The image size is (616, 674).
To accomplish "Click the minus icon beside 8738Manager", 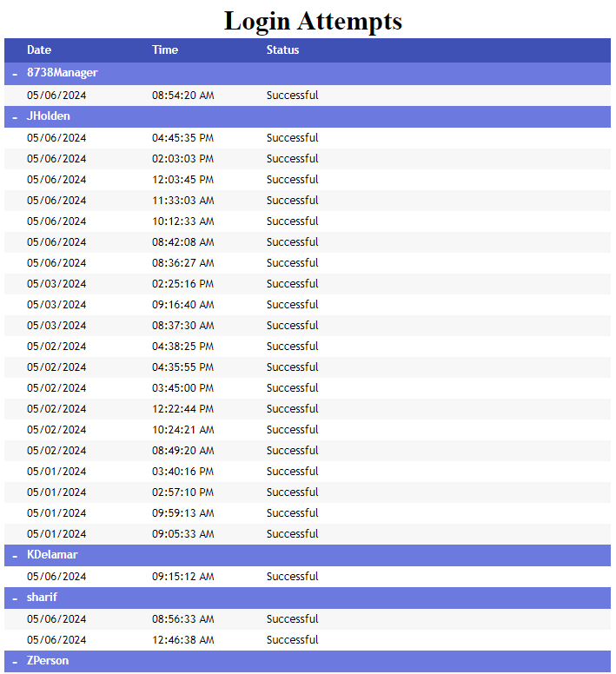I will click(15, 74).
